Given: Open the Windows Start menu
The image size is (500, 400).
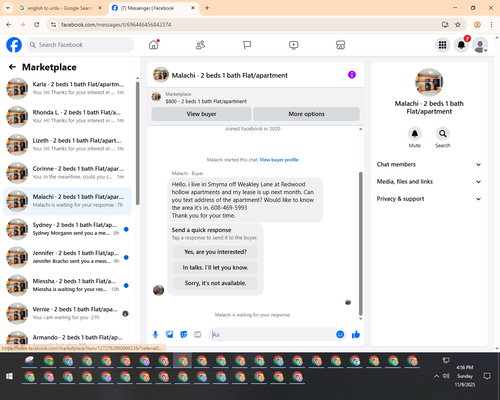Looking at the screenshot, I should pos(9,376).
